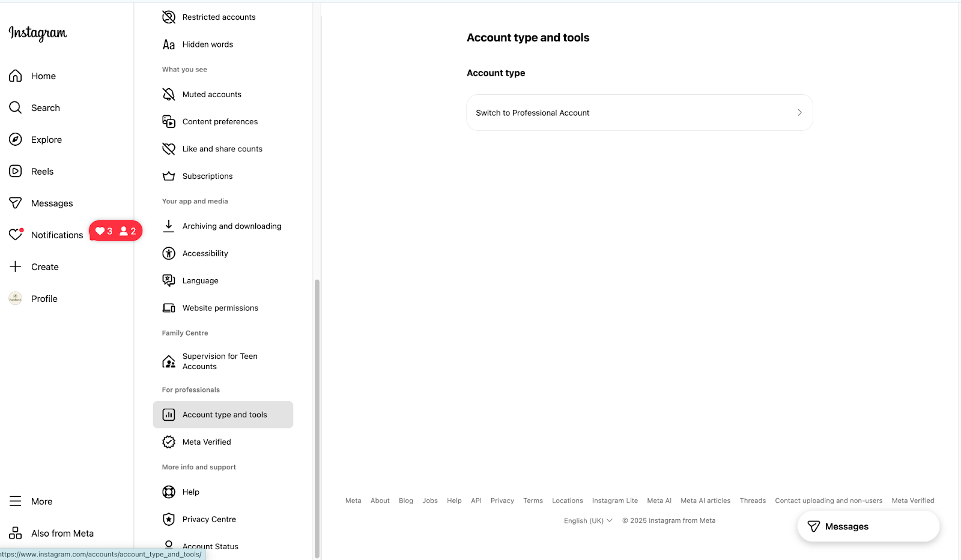The width and height of the screenshot is (961, 560).
Task: Click the Meta footer link
Action: coord(353,501)
